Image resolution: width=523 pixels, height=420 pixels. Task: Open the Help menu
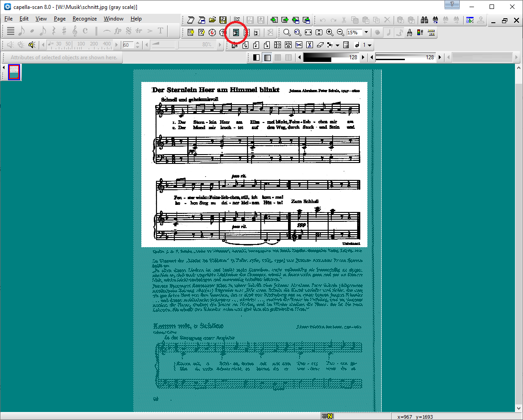pos(136,19)
